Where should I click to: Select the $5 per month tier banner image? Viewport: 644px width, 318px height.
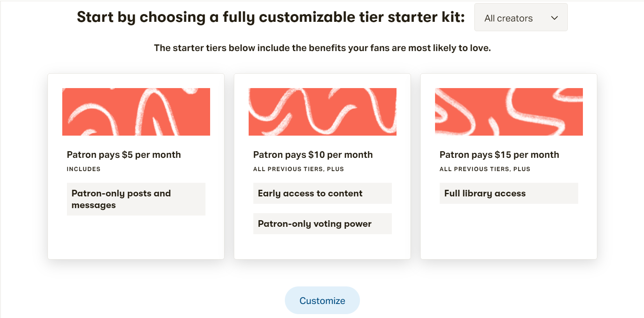point(136,112)
